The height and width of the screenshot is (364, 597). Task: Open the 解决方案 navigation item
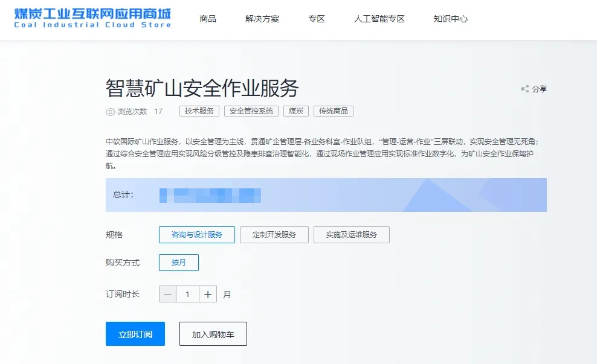click(262, 19)
